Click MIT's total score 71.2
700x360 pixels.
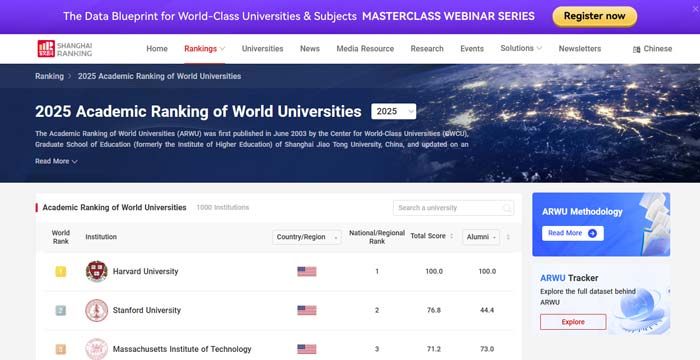(434, 349)
